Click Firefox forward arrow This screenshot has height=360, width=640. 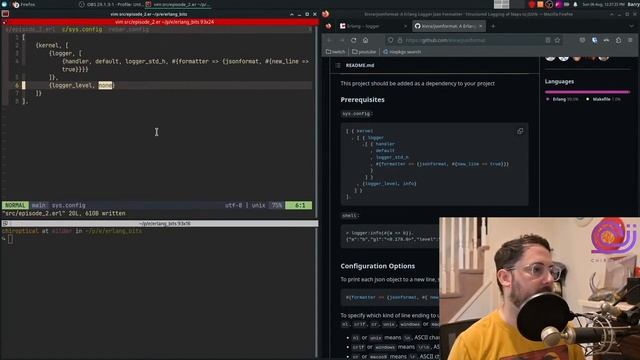(342, 40)
